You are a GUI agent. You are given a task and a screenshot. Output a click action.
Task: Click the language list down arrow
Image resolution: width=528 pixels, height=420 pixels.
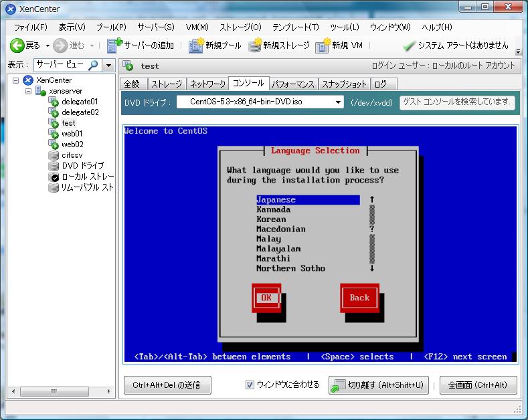[x=372, y=268]
